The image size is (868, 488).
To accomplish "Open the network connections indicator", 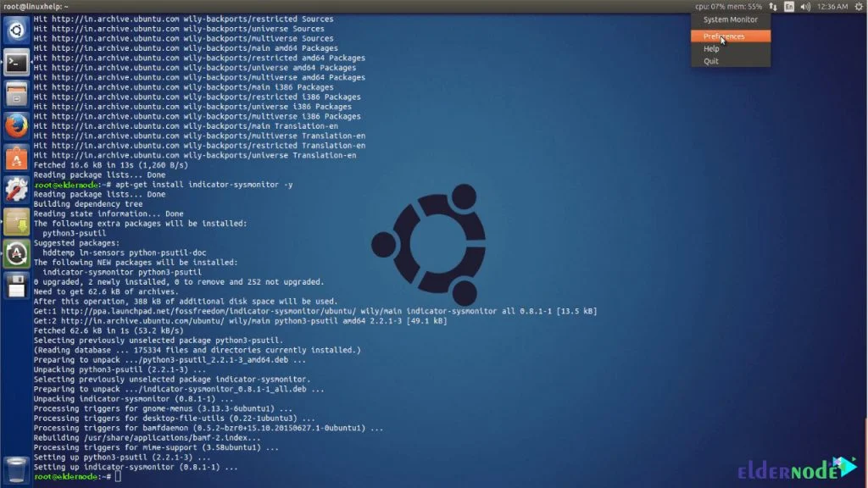I will click(x=772, y=6).
